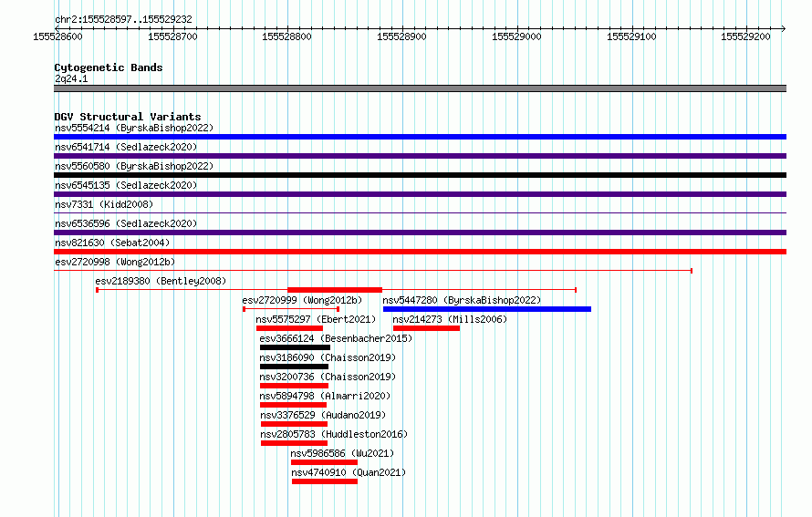The image size is (812, 517).
Task: Click the red nsv5575297 variant bar
Action: (289, 328)
